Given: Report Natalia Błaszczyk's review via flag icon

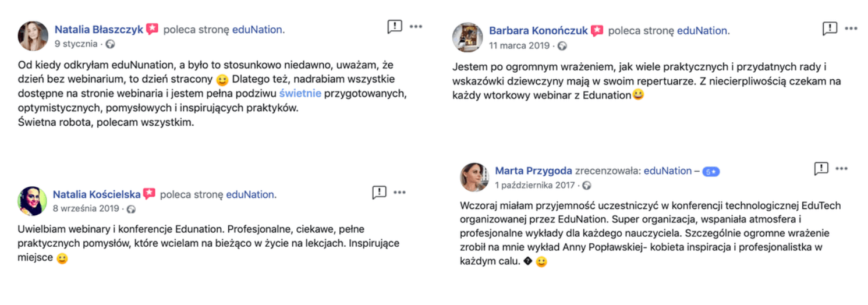Looking at the screenshot, I should tap(395, 27).
